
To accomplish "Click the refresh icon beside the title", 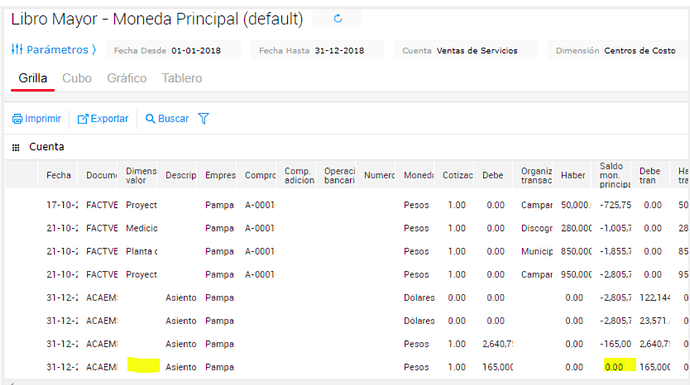I will coord(338,18).
